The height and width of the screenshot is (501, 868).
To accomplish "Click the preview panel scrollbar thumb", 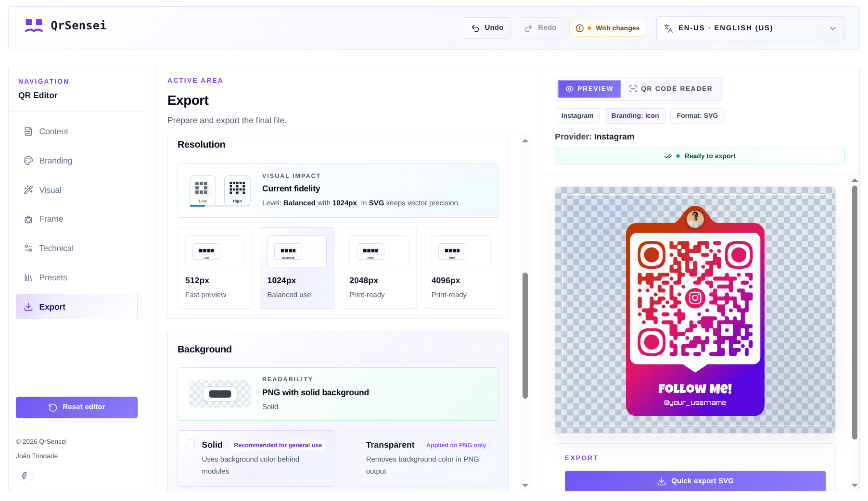I will pyautogui.click(x=855, y=313).
